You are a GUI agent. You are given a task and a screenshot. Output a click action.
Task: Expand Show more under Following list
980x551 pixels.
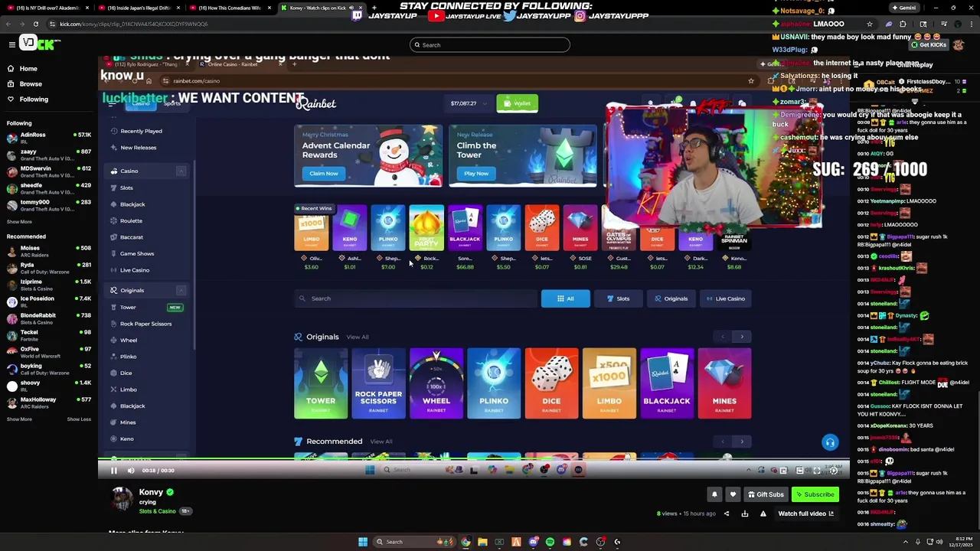pyautogui.click(x=19, y=222)
